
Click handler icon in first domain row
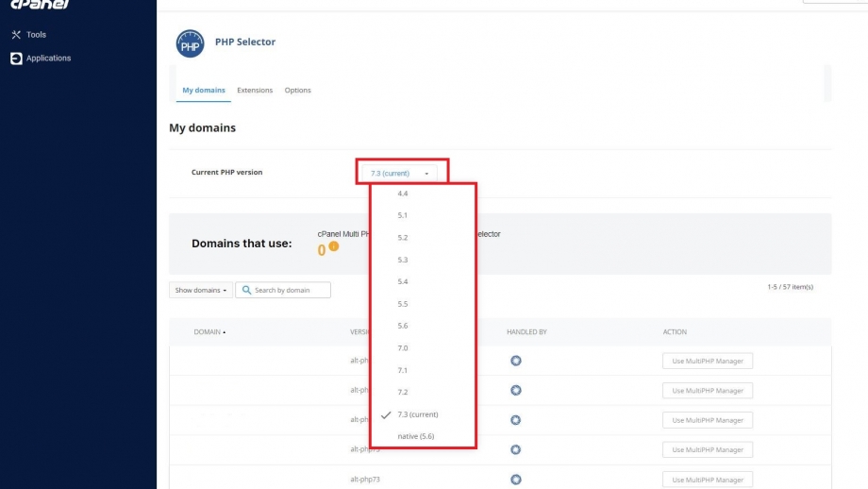516,361
